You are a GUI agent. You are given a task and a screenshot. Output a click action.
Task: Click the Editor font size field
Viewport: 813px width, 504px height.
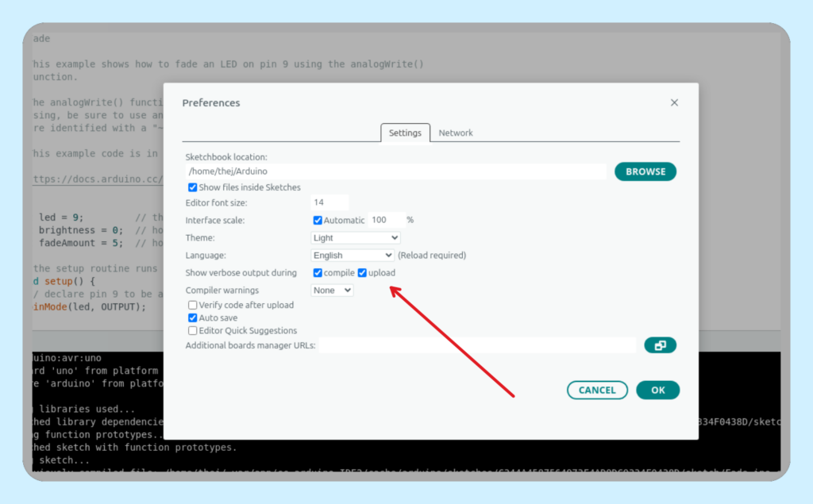click(329, 202)
